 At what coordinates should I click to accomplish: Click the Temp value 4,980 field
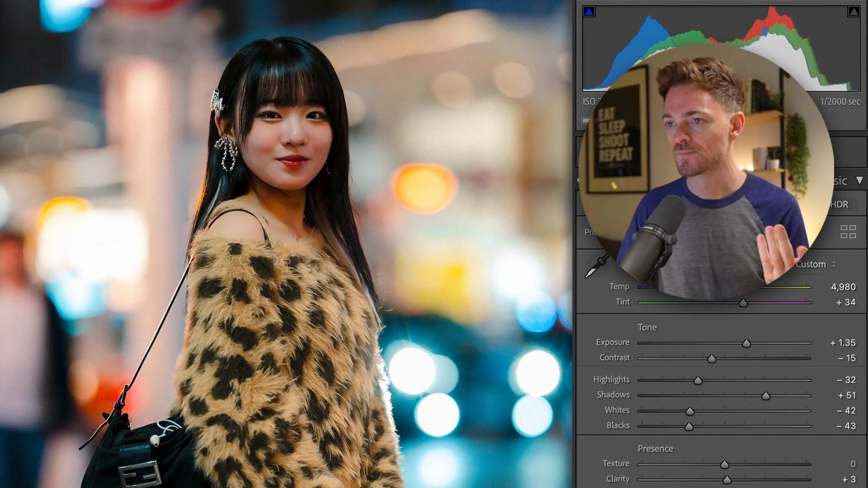click(x=843, y=287)
